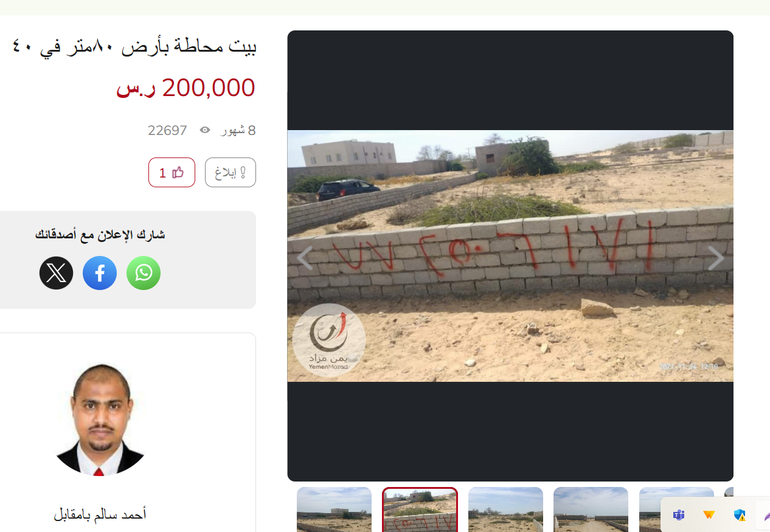
Task: Share the listing on X
Action: pyautogui.click(x=57, y=273)
